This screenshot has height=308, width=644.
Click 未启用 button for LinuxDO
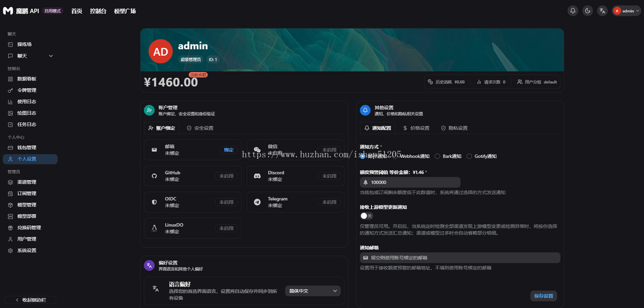click(226, 229)
